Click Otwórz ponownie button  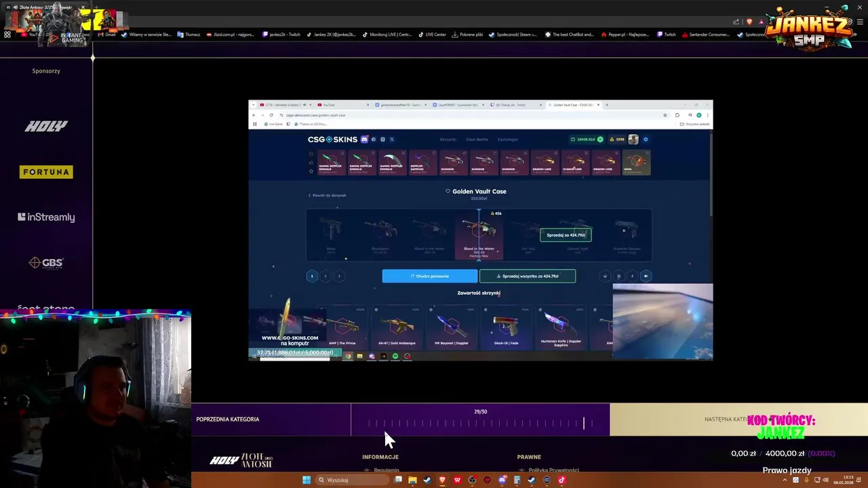pos(430,276)
